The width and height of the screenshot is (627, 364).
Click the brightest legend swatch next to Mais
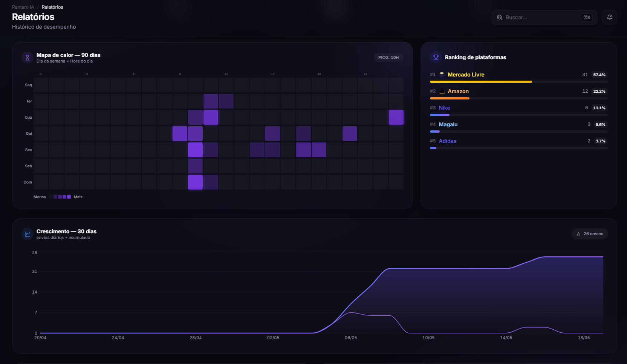click(x=69, y=197)
